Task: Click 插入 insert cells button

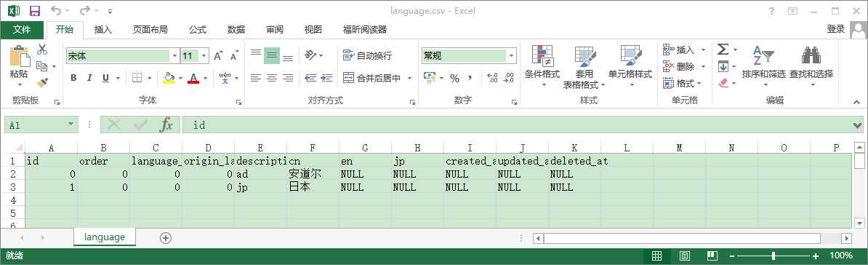Action: [679, 50]
